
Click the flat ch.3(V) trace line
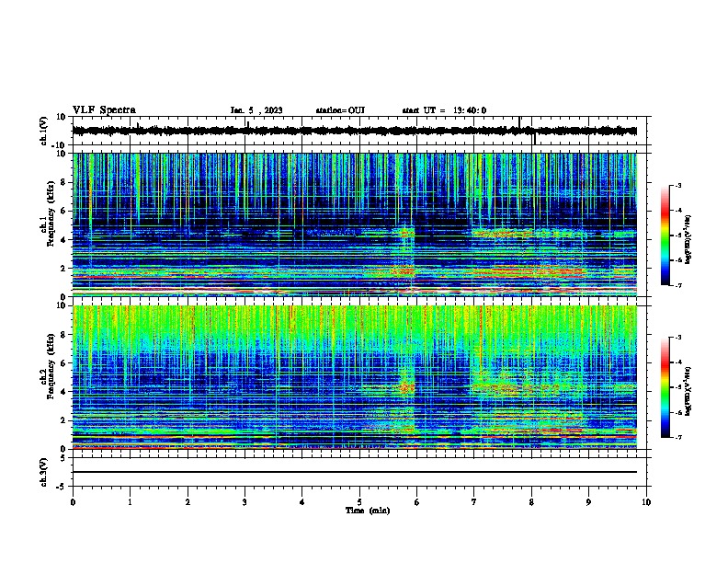pyautogui.click(x=355, y=472)
